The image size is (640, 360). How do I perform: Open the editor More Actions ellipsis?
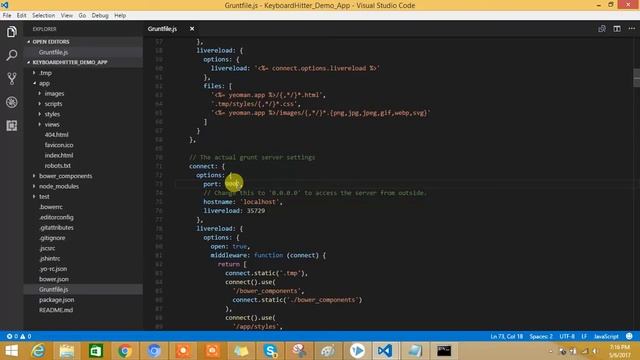point(632,29)
